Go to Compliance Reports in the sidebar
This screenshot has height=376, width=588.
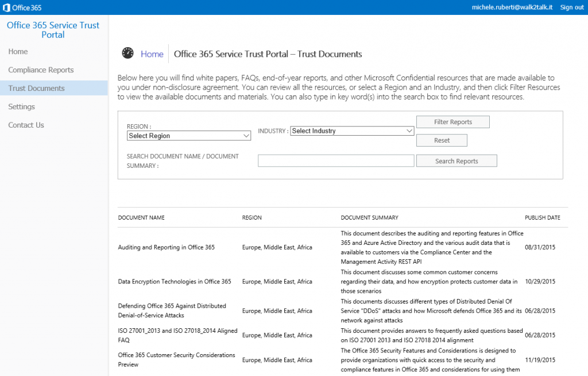[41, 70]
